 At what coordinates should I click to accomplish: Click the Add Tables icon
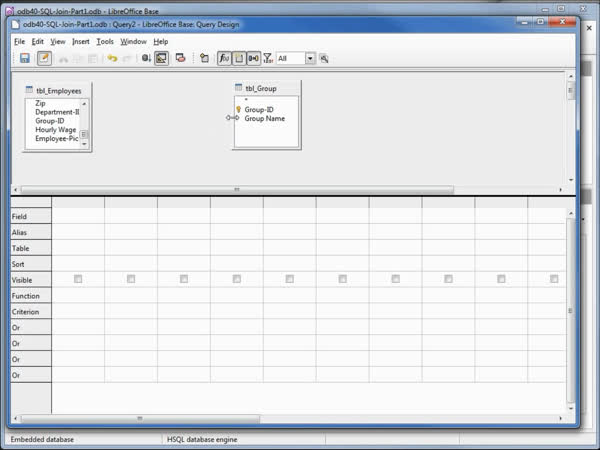click(204, 59)
